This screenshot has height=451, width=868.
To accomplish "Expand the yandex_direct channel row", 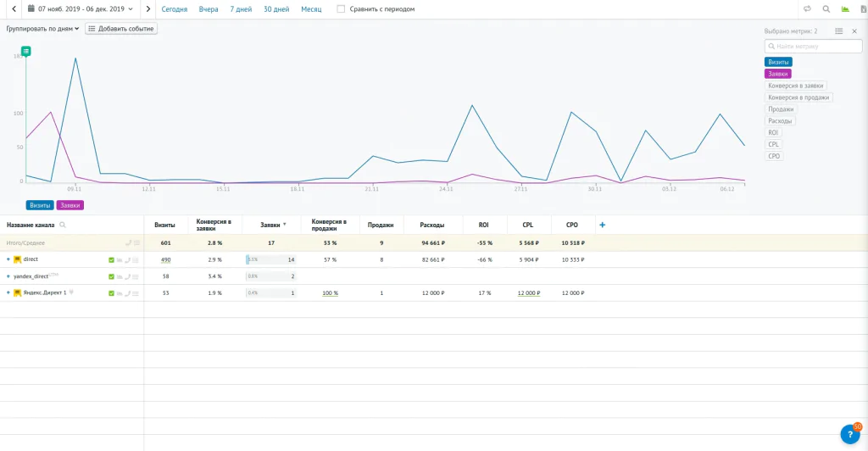I will (8, 276).
